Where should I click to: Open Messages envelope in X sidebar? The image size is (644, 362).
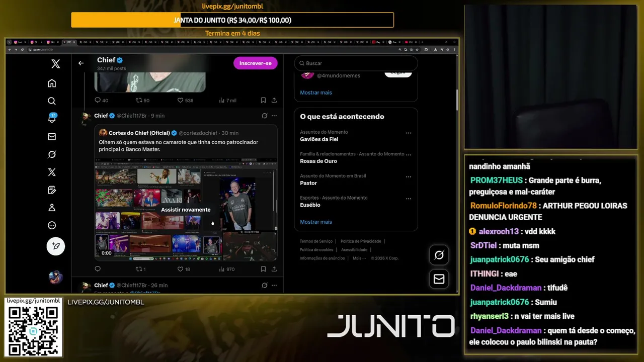point(52,137)
